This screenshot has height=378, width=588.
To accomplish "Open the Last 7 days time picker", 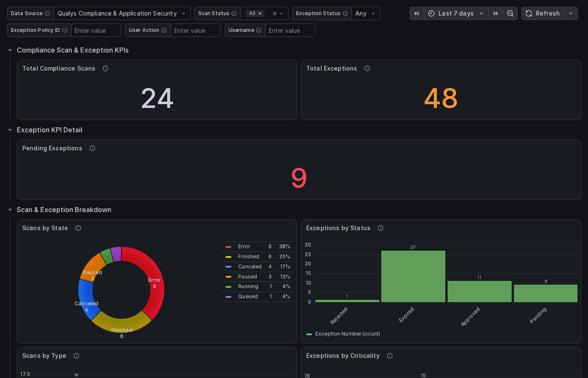I will click(456, 13).
